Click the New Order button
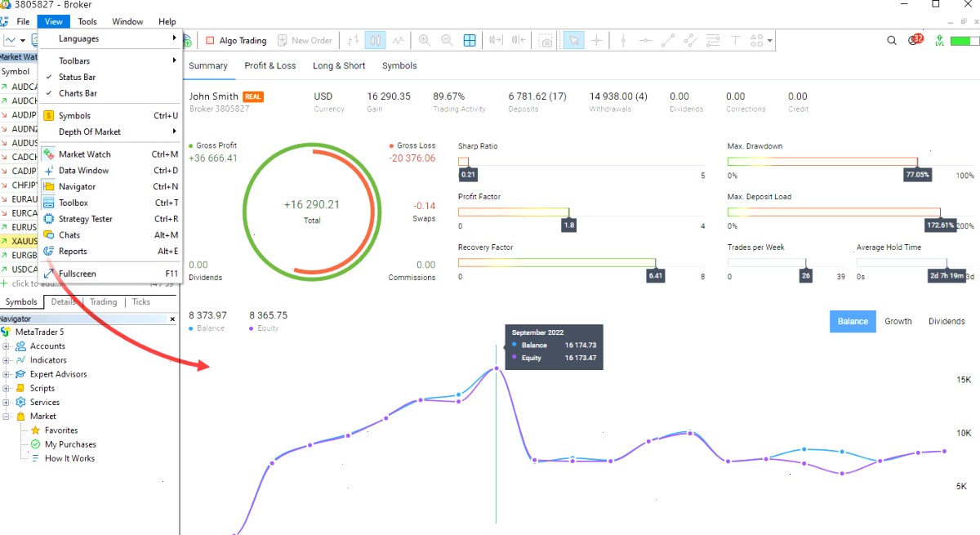980x535 pixels. (x=305, y=40)
